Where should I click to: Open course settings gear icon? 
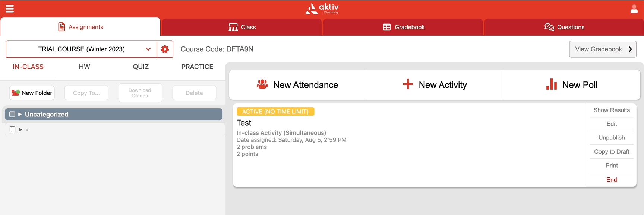coord(165,49)
